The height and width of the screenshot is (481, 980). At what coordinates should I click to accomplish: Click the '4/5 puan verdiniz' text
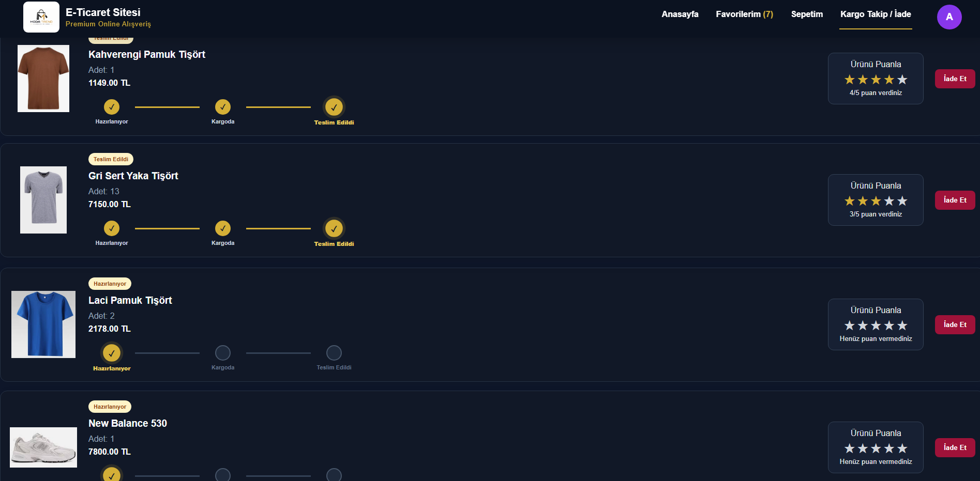pos(876,93)
